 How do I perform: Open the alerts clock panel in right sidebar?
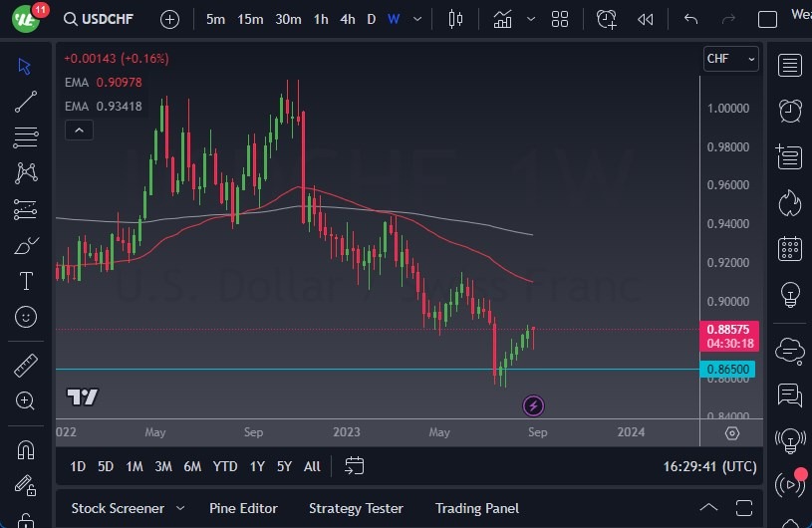[790, 110]
